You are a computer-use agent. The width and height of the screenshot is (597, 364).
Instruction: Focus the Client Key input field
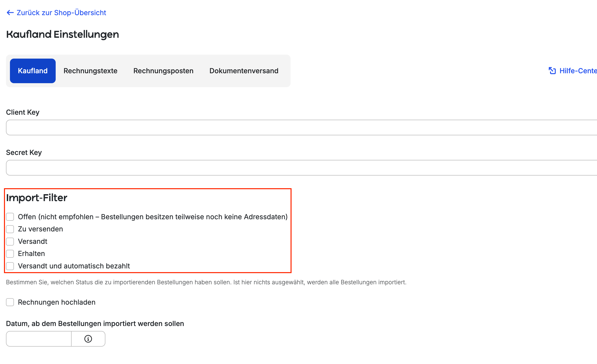click(x=301, y=128)
